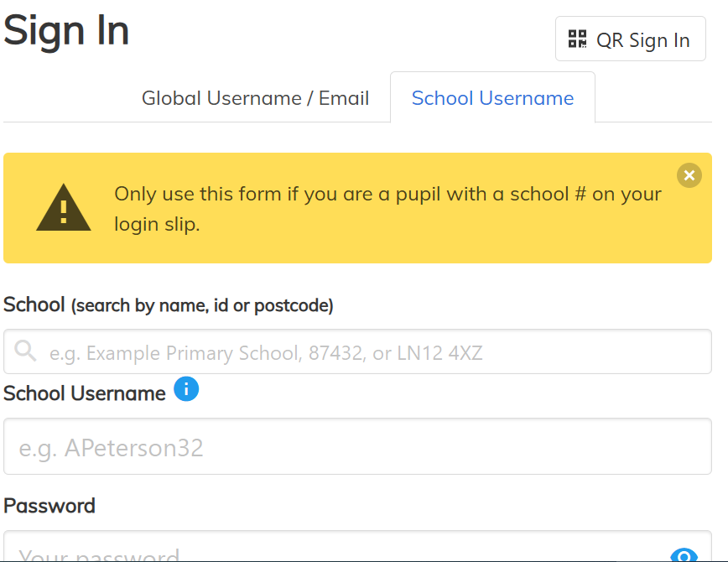Click the Password label
Image resolution: width=728 pixels, height=562 pixels.
[x=49, y=506]
